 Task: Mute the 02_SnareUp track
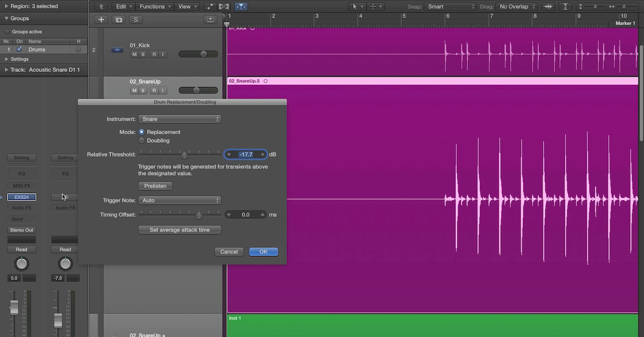point(134,91)
